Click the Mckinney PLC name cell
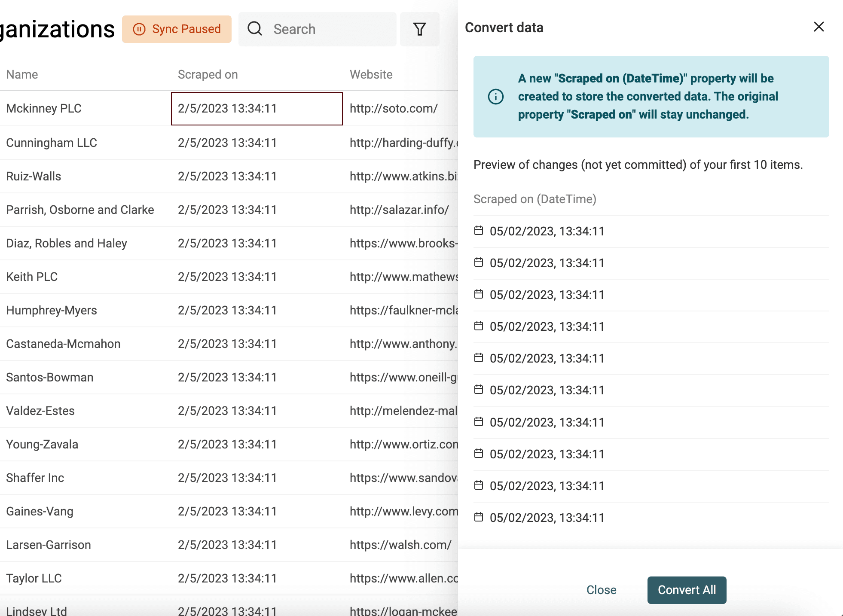843x616 pixels. pos(44,109)
